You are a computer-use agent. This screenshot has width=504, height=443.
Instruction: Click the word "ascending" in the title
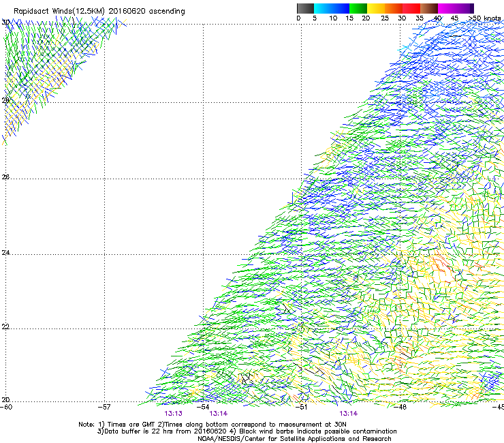click(x=167, y=12)
